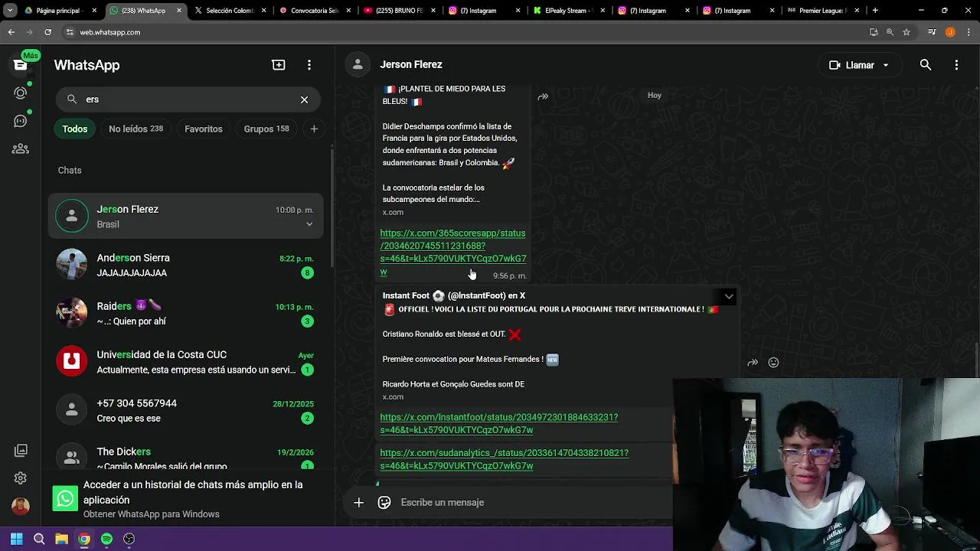Open conversation options menu
Viewport: 980px width, 551px height.
(x=956, y=65)
